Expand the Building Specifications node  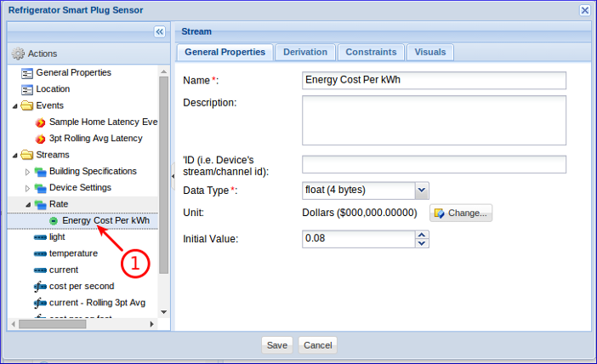pyautogui.click(x=27, y=172)
